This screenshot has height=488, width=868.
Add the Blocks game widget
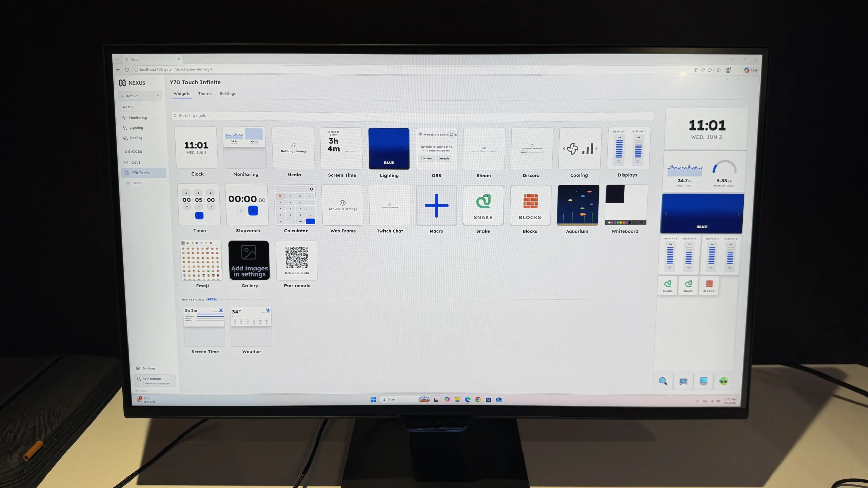[530, 205]
